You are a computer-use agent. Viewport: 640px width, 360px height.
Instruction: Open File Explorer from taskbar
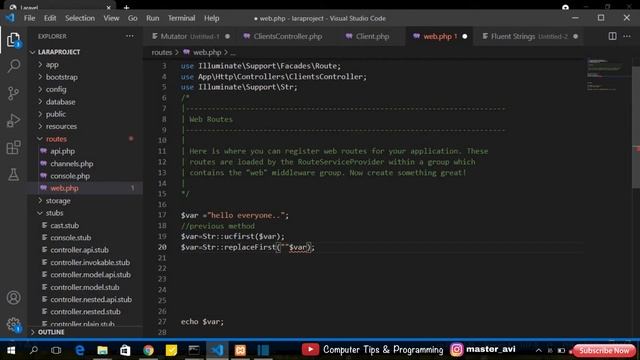pyautogui.click(x=102, y=350)
